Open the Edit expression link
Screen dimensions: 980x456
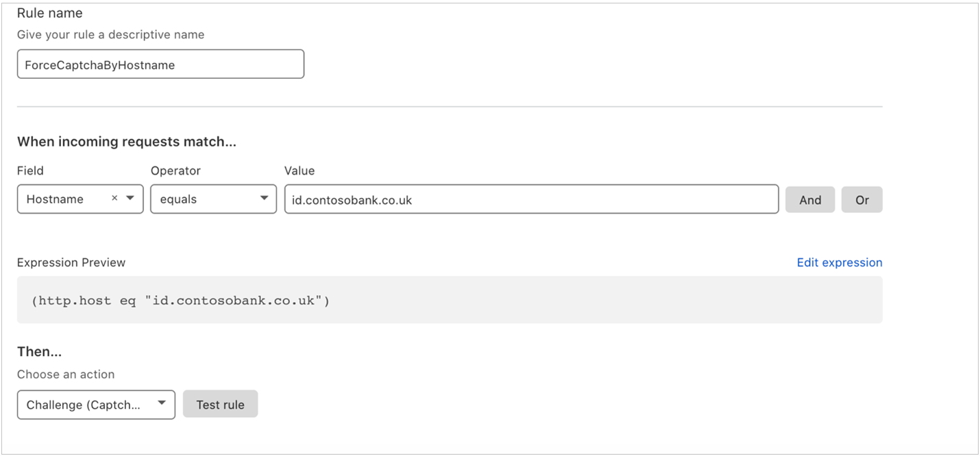(839, 262)
